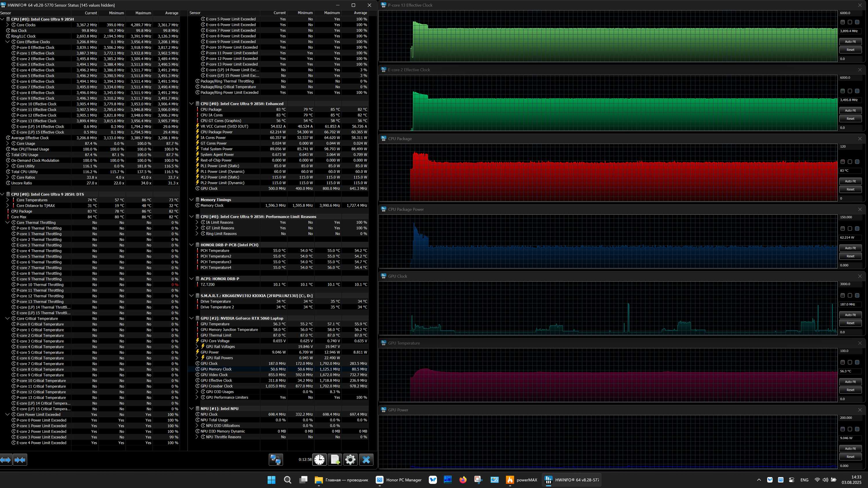Screen dimensions: 868x488
Task: Expand the IA Limit Reasons entry
Action: 197,222
